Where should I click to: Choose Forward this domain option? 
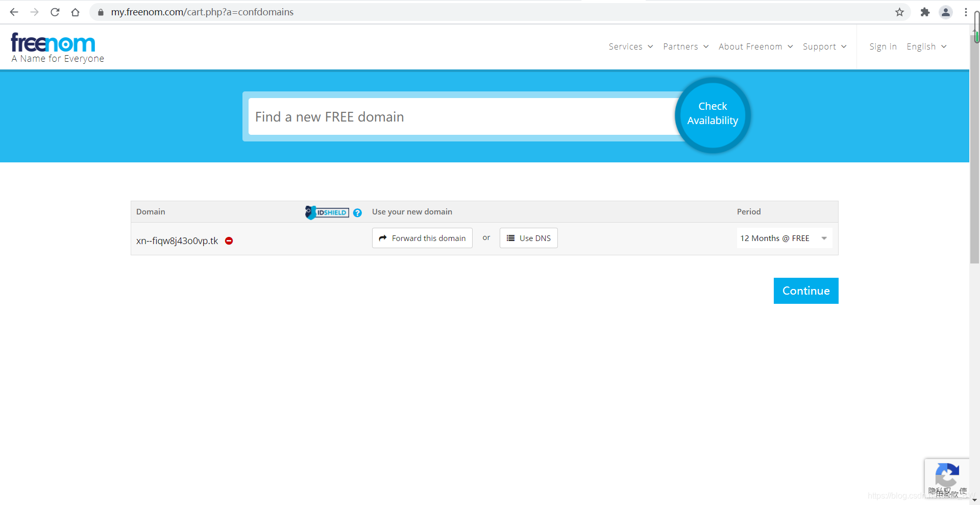422,238
